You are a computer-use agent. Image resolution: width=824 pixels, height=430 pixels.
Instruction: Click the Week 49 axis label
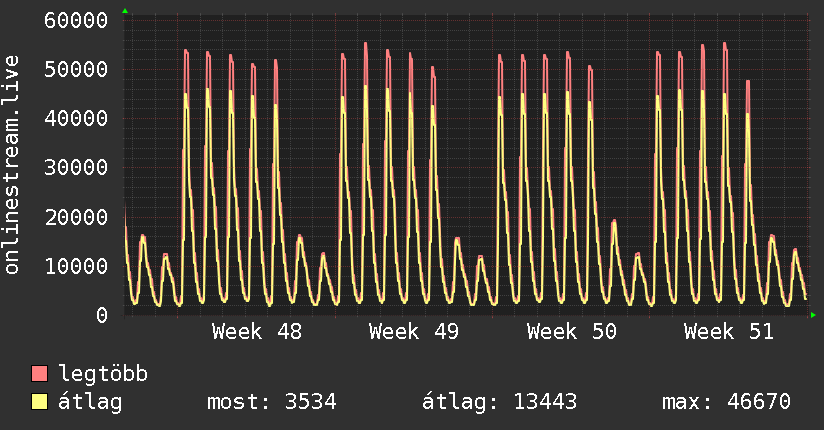[414, 332]
